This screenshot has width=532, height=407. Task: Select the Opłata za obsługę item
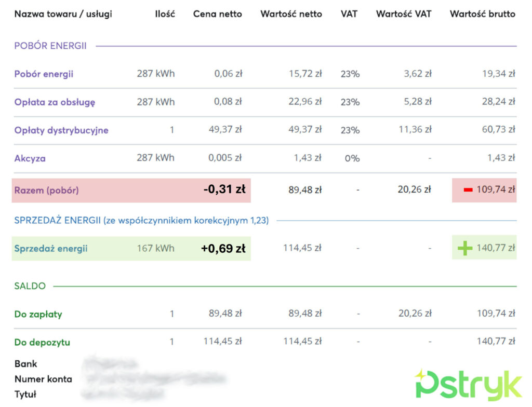click(55, 102)
